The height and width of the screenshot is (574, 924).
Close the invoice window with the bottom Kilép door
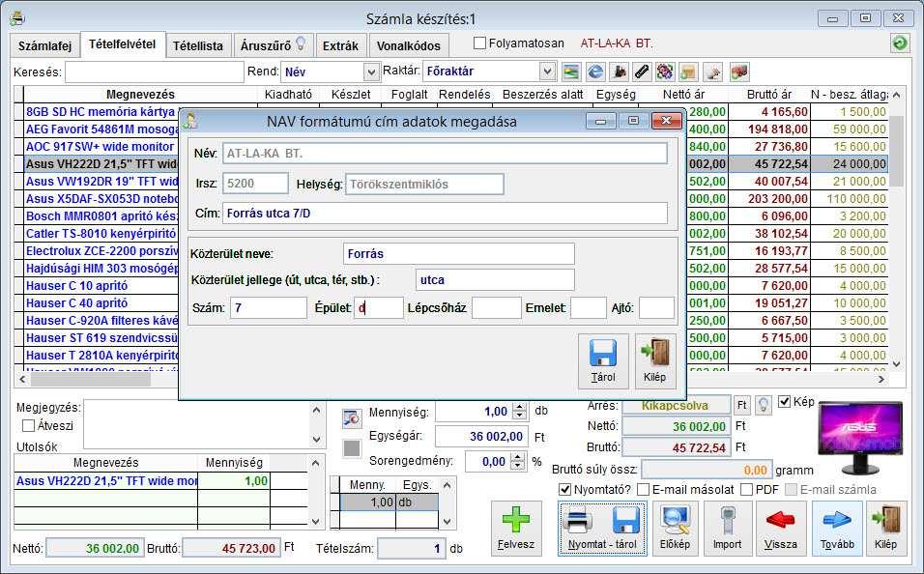(885, 528)
